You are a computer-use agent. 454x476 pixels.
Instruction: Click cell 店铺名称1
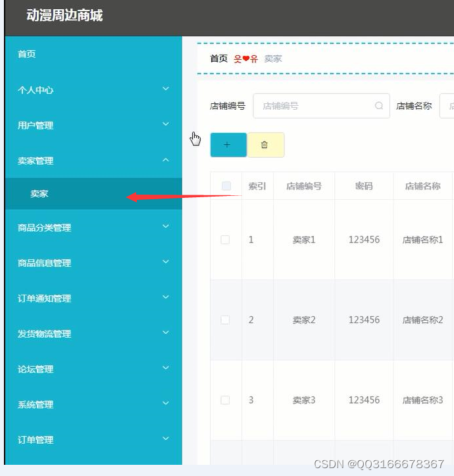[422, 240]
